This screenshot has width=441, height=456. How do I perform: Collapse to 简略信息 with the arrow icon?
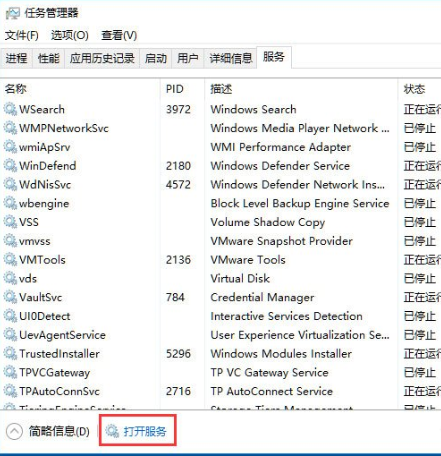point(14,432)
